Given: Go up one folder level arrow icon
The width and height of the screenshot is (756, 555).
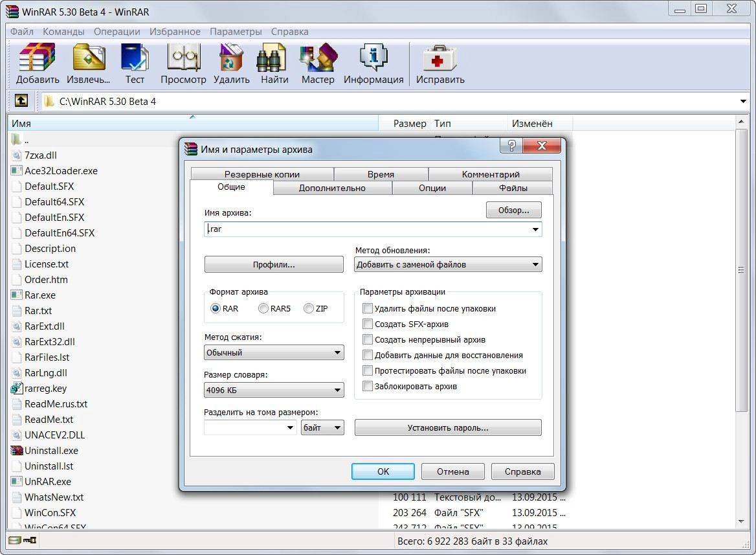Looking at the screenshot, I should 21,101.
